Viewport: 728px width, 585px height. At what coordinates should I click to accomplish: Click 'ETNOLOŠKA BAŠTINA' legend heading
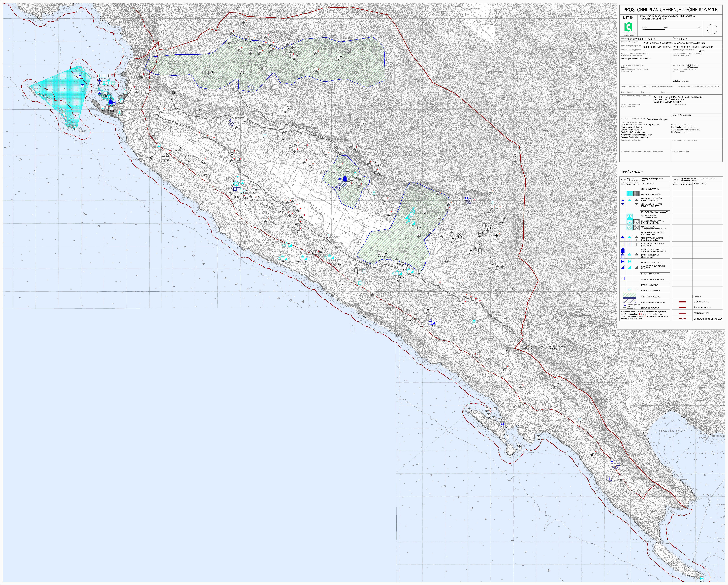click(x=650, y=285)
